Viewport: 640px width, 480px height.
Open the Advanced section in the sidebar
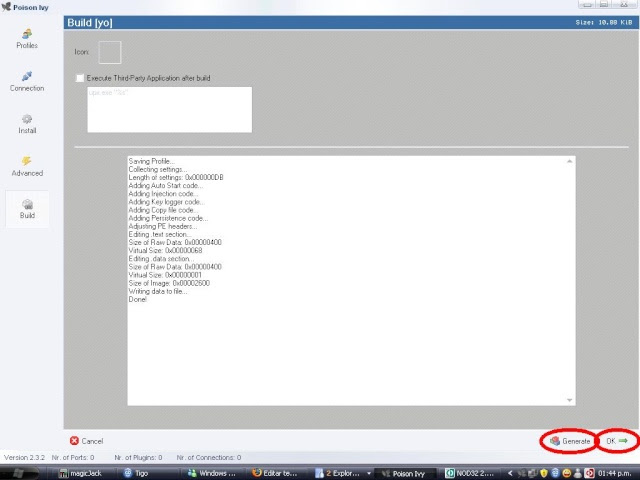click(27, 167)
